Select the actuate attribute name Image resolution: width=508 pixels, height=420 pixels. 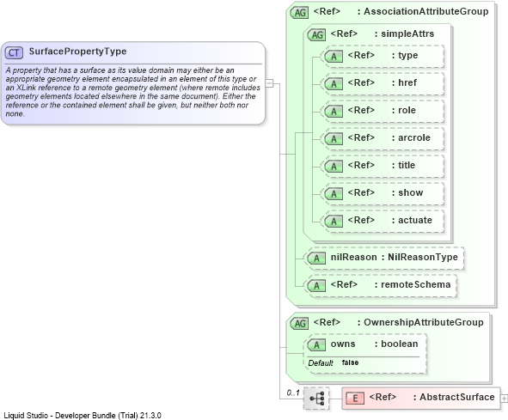[x=415, y=220]
